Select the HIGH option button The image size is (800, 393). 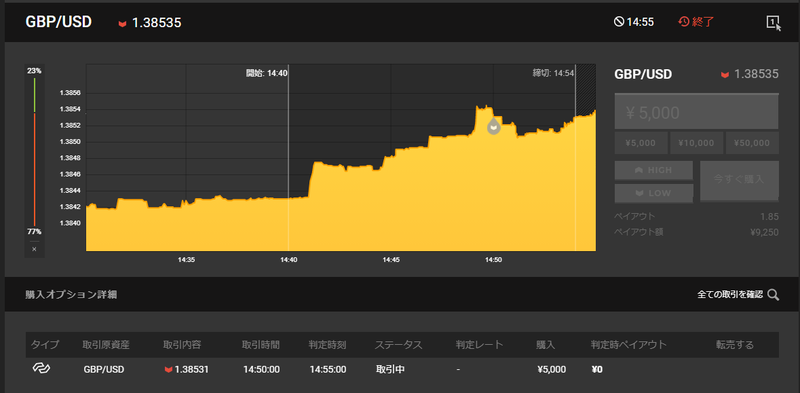654,170
